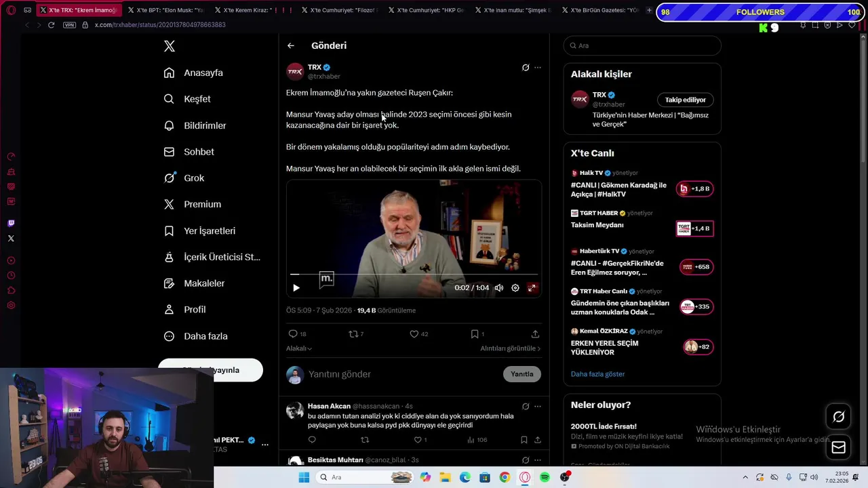Open Habertürk TV live stream

(x=642, y=263)
